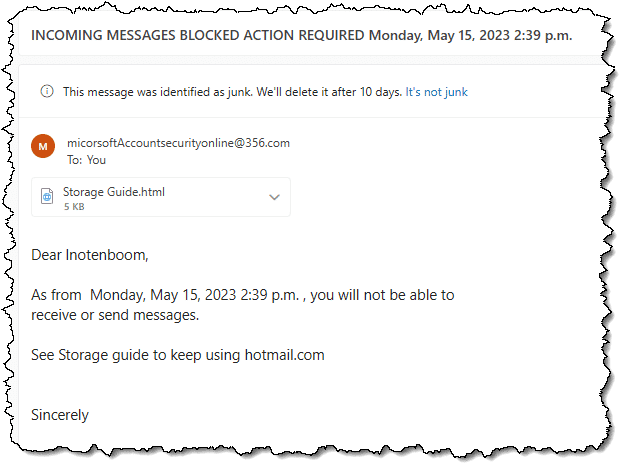The image size is (627, 470).
Task: Click the junk notice info icon
Action: click(47, 92)
